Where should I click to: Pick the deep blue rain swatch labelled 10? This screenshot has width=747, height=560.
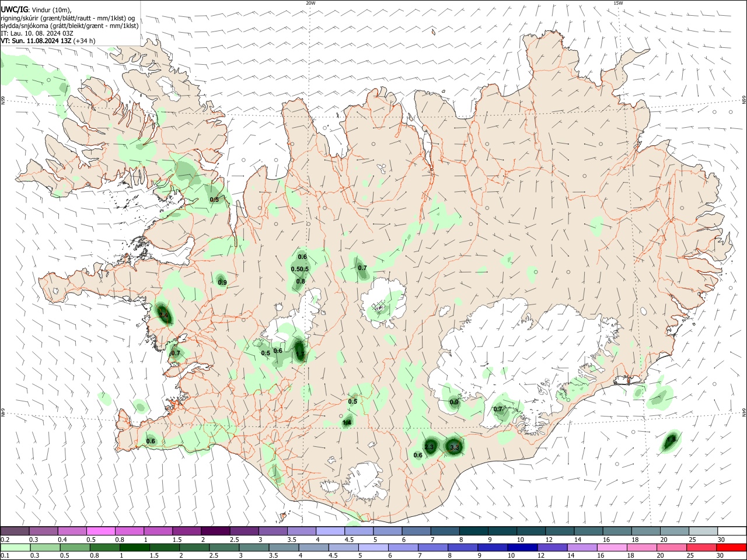[x=522, y=547]
